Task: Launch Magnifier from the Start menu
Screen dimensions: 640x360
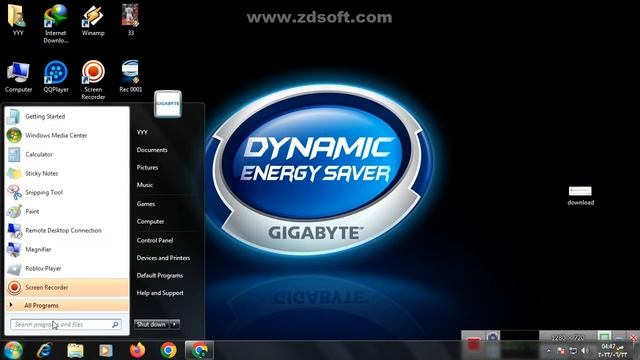Action: 67,249
